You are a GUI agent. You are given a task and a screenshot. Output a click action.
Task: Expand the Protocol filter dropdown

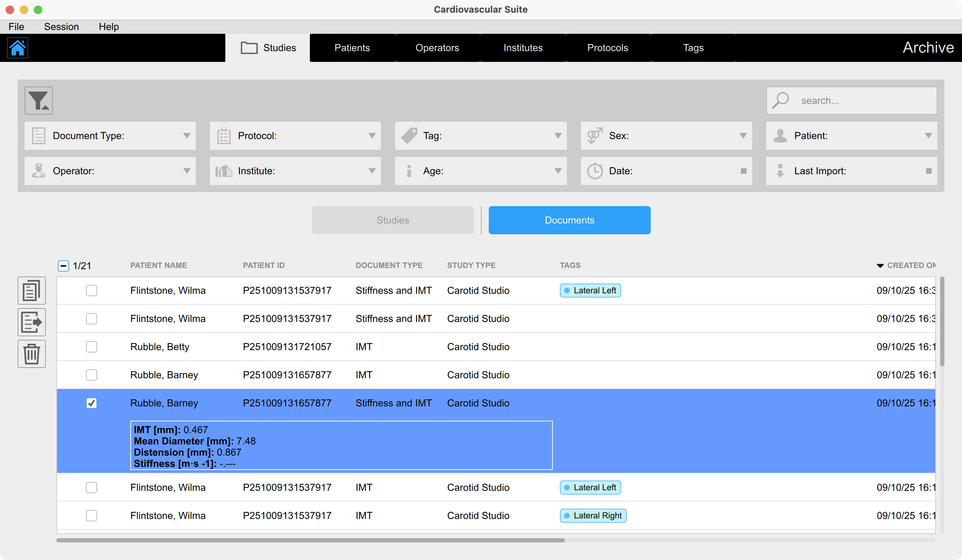pyautogui.click(x=372, y=136)
